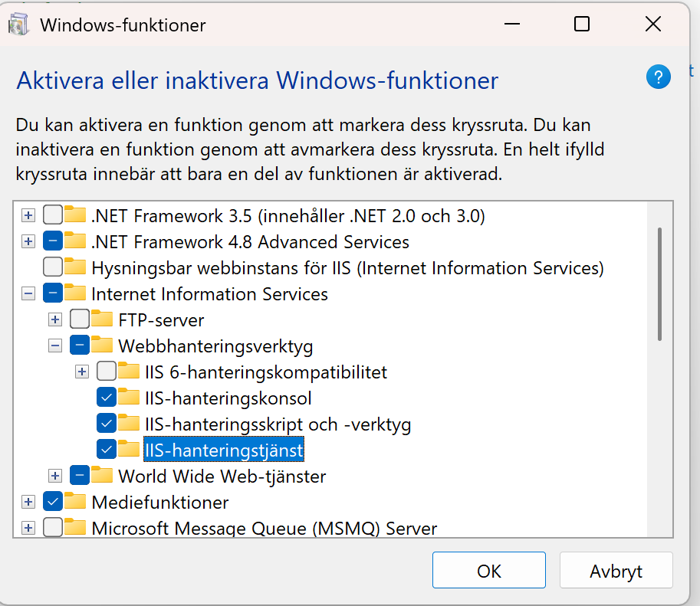Expand the Microsoft Message Queue (MSMQ) Server node
The image size is (700, 606).
click(x=28, y=529)
